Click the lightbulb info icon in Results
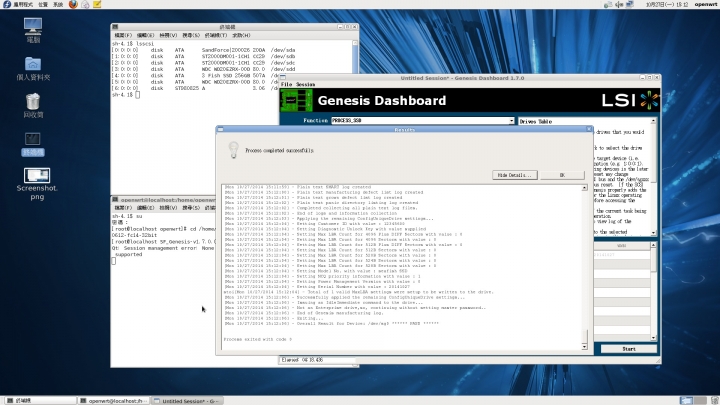The width and height of the screenshot is (720, 405). click(233, 150)
